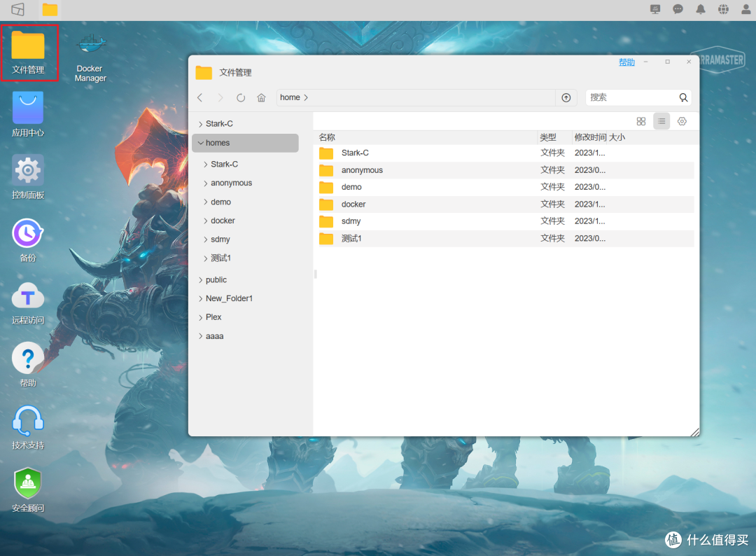Expand the Plex tree node
This screenshot has height=556, width=756.
pos(201,317)
